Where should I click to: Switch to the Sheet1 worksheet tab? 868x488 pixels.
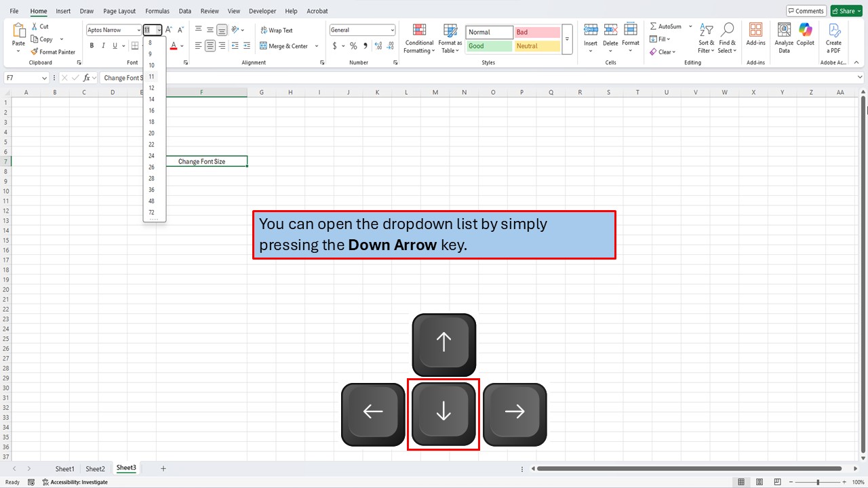pos(64,468)
